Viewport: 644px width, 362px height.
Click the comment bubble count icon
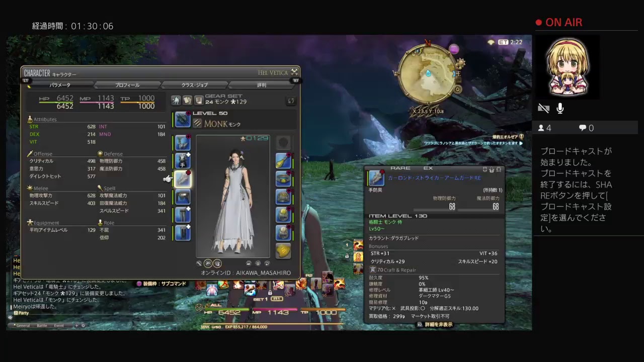582,128
